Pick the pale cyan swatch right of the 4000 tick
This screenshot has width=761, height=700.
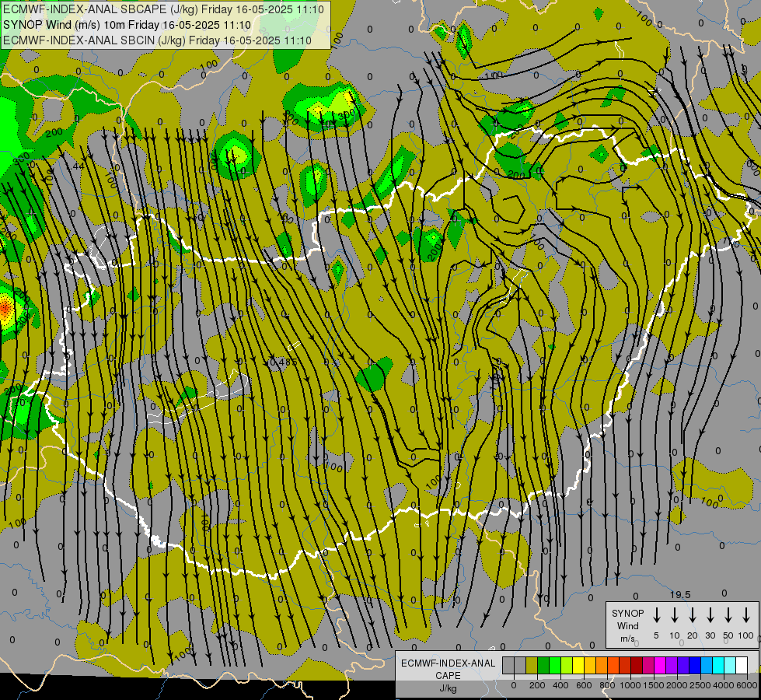pos(730,665)
